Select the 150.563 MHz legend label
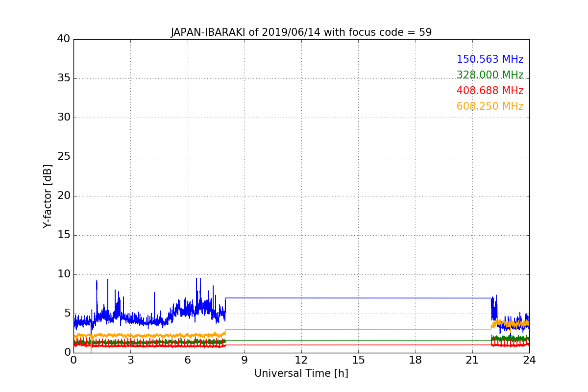Image resolution: width=588 pixels, height=392 pixels. (x=490, y=59)
